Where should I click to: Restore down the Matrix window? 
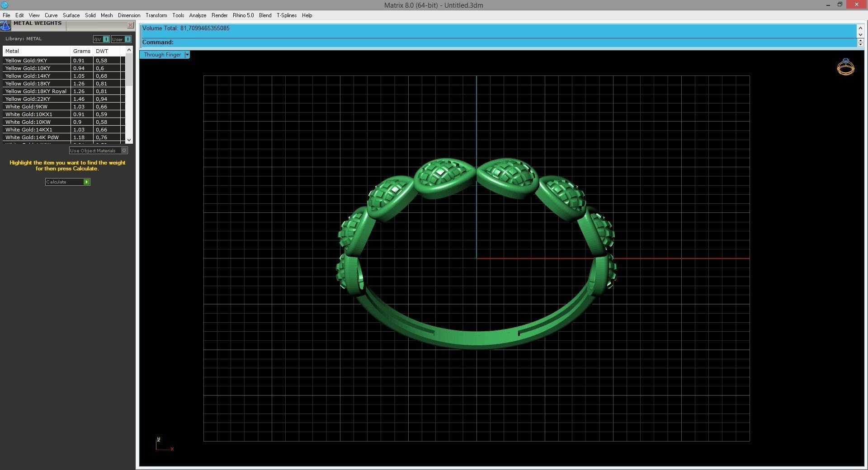pos(840,5)
